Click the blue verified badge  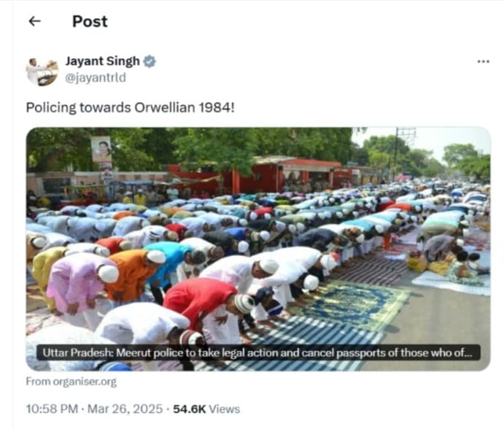point(150,61)
